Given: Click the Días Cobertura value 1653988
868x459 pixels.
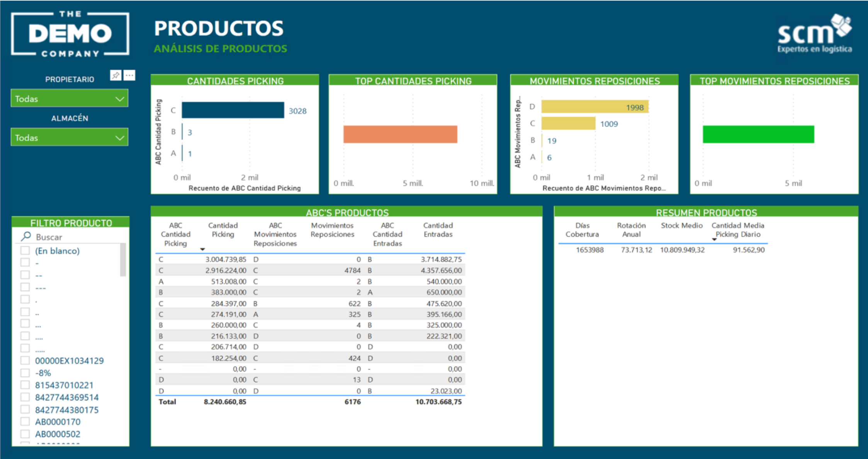Looking at the screenshot, I should pyautogui.click(x=589, y=250).
